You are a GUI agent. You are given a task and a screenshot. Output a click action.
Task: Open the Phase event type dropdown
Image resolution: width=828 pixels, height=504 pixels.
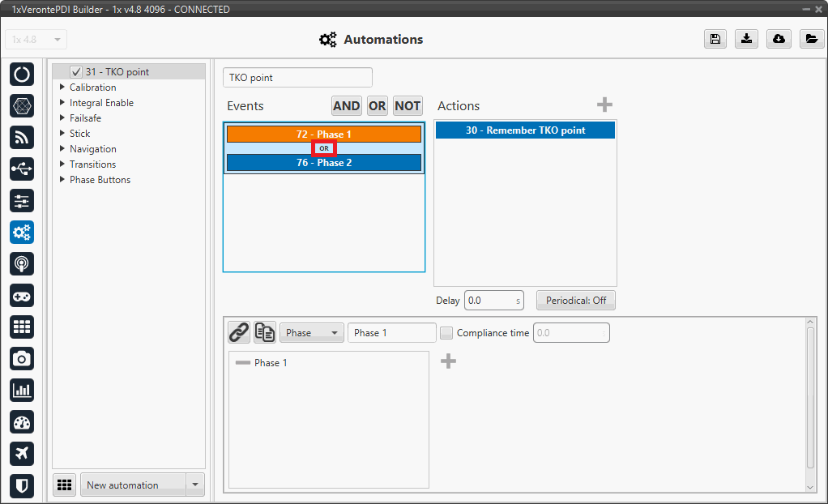[x=312, y=333]
